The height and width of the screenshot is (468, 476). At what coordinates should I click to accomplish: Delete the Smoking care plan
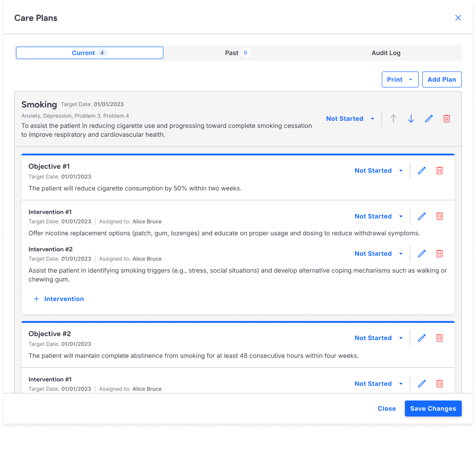[x=447, y=119]
